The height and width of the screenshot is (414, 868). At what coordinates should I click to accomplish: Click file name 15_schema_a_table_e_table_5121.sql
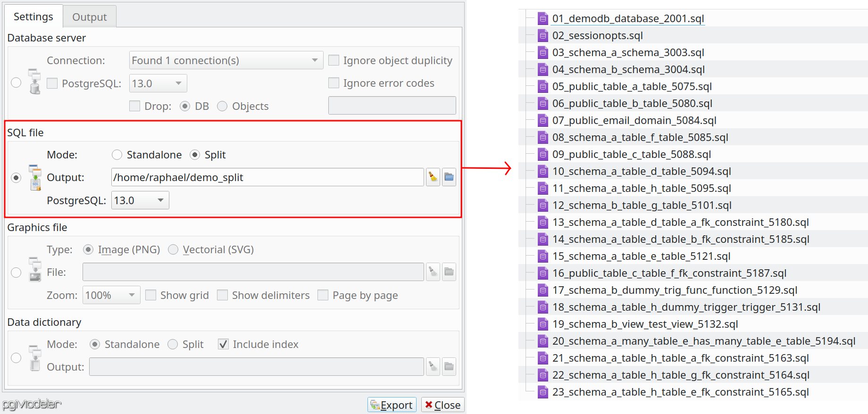(x=642, y=256)
